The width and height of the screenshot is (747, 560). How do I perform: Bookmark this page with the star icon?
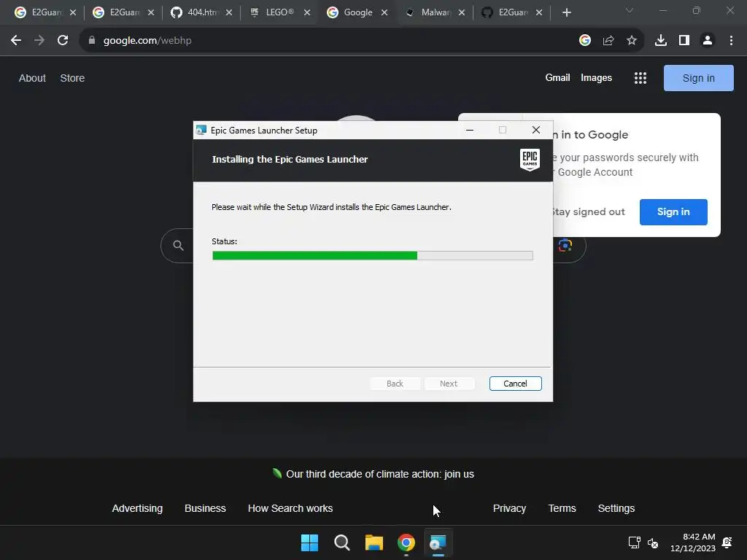pos(631,41)
